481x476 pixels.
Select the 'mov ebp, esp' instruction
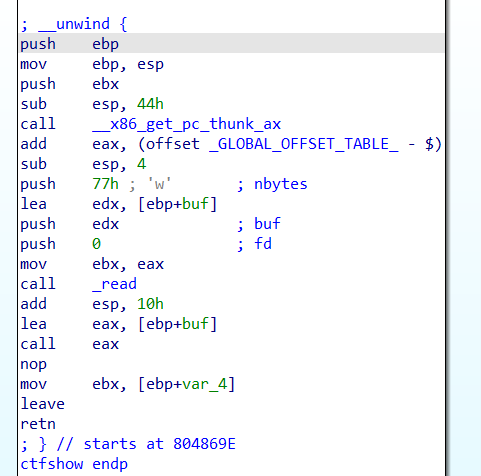click(x=92, y=64)
